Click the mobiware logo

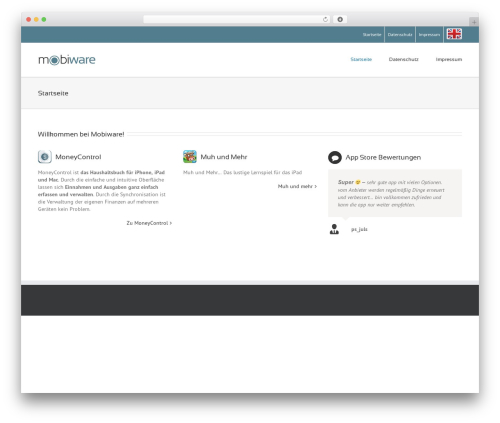coord(67,60)
